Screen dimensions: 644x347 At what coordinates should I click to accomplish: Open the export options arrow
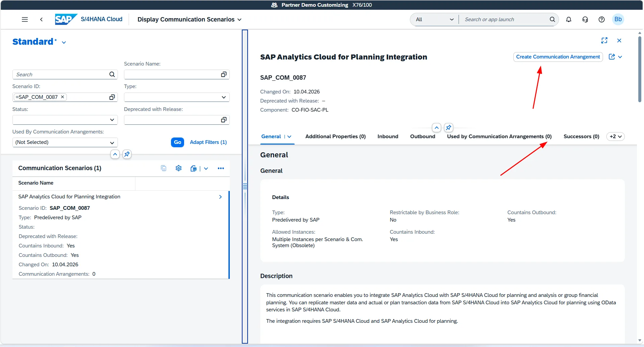pyautogui.click(x=206, y=168)
